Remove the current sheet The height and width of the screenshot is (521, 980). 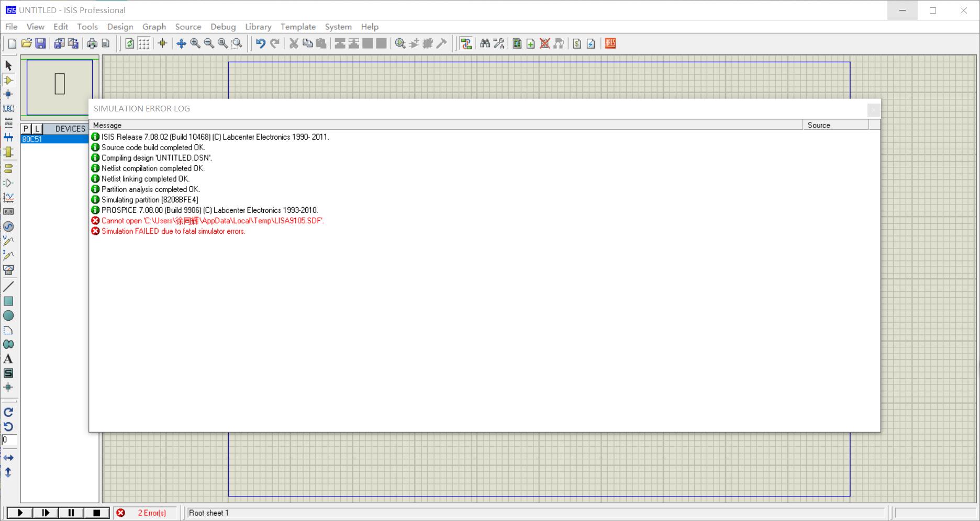coord(544,43)
